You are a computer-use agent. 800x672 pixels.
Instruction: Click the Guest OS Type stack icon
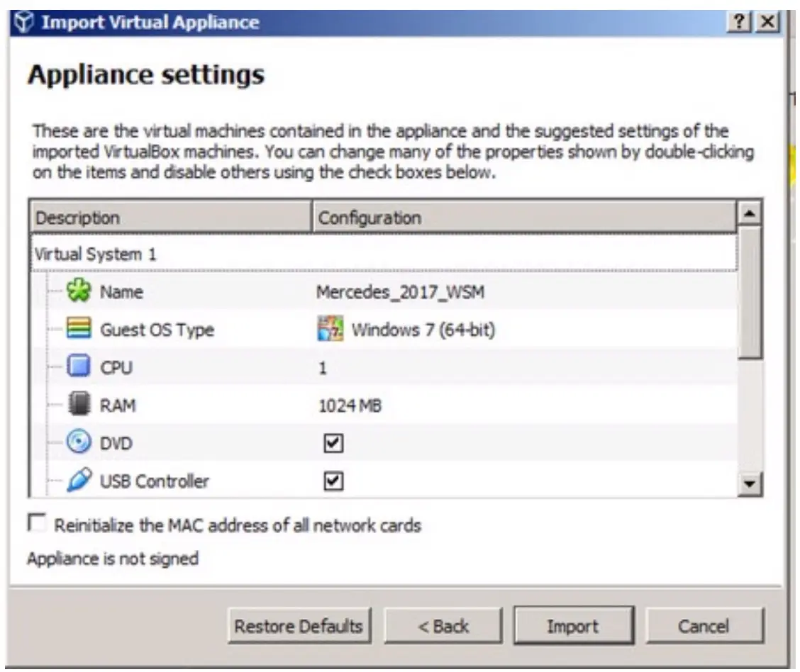click(x=78, y=330)
